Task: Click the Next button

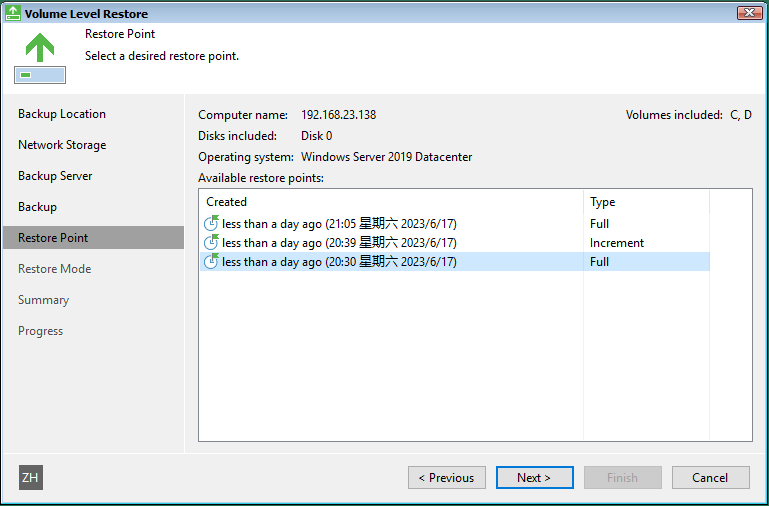Action: 535,477
